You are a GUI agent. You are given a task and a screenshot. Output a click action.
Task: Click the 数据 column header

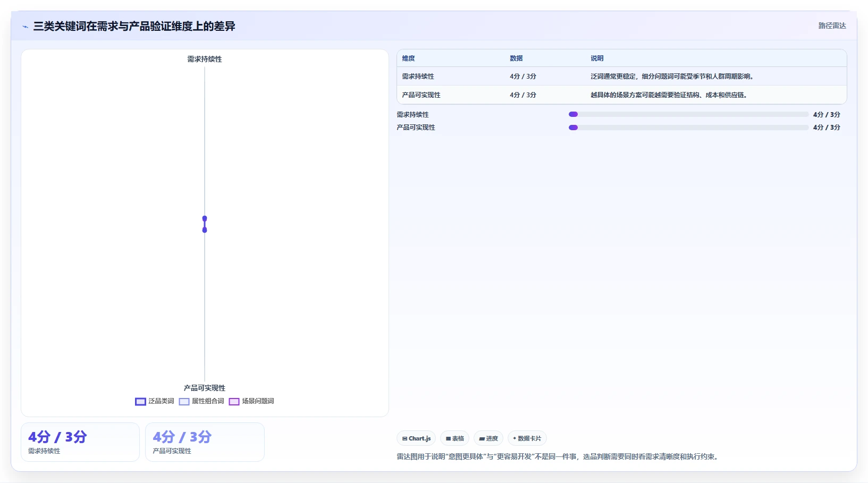click(516, 58)
